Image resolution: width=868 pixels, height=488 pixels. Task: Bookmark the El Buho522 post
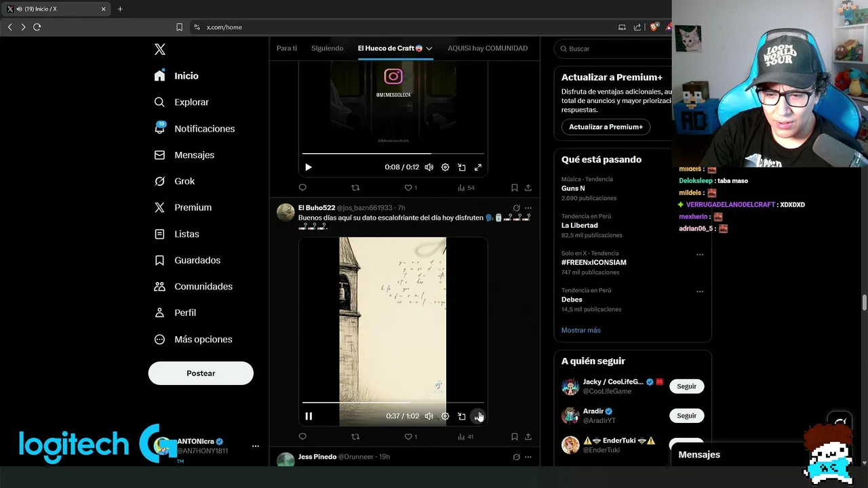click(x=514, y=437)
